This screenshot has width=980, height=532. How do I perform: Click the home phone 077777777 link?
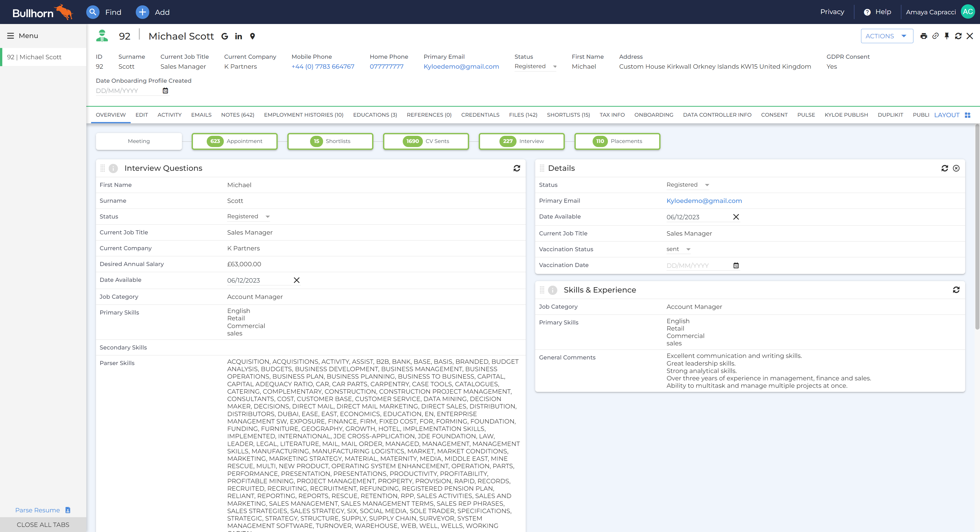coord(387,67)
